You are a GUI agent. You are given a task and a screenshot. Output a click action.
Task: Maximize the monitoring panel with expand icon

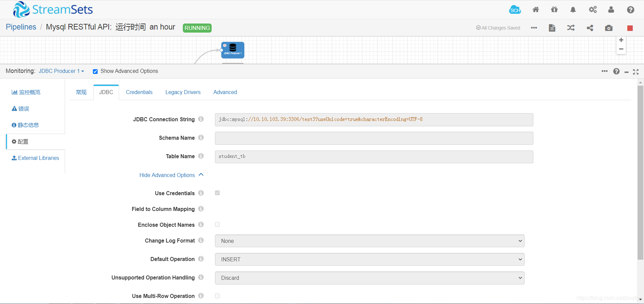coord(636,72)
